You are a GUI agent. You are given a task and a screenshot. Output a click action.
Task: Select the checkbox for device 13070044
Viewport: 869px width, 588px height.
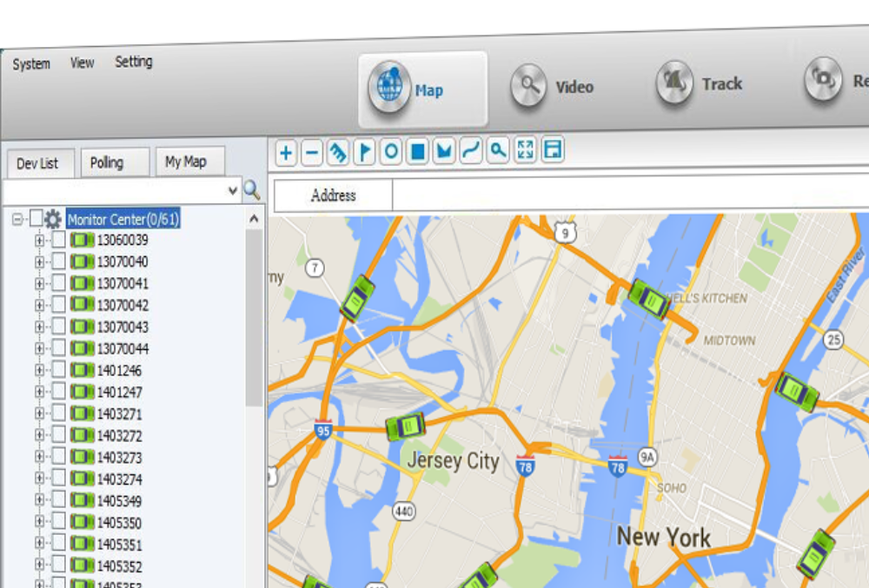pos(59,348)
